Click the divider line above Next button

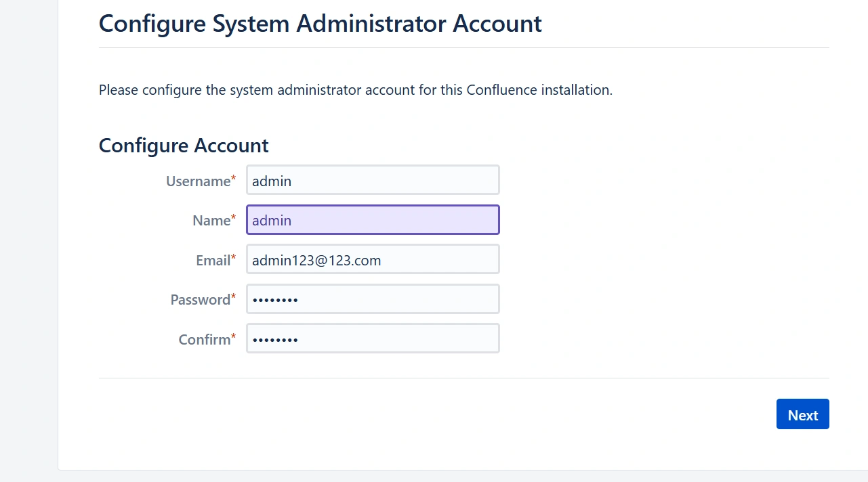[463, 378]
